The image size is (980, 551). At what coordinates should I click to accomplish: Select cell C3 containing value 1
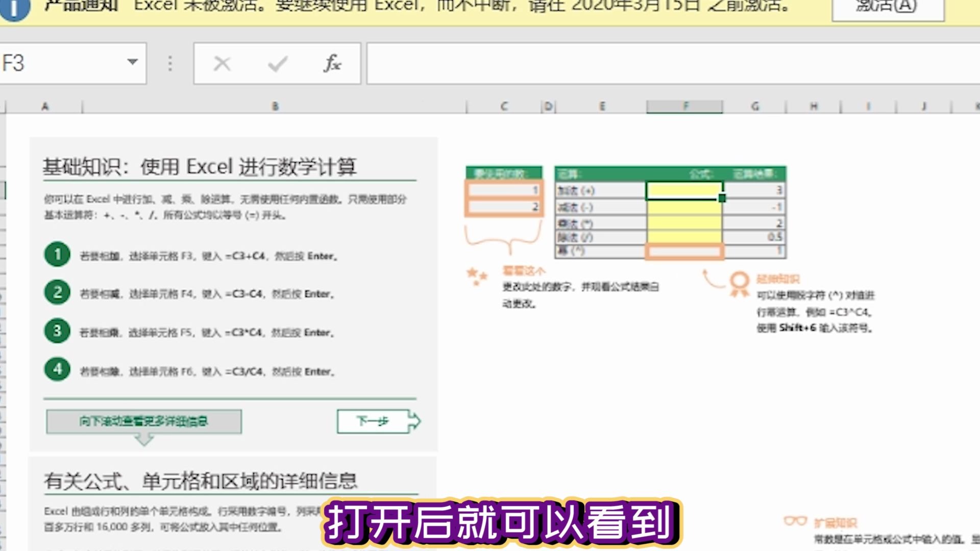[x=504, y=190]
